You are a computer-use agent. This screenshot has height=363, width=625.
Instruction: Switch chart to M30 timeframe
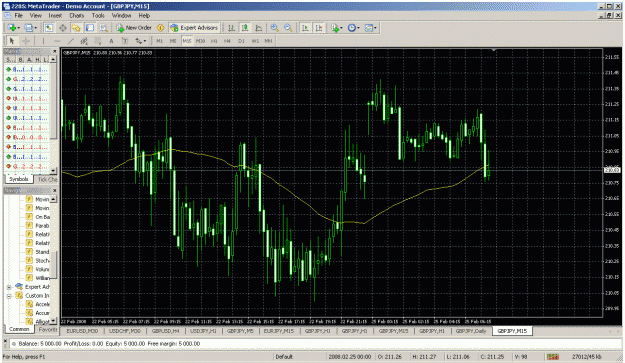[x=200, y=41]
